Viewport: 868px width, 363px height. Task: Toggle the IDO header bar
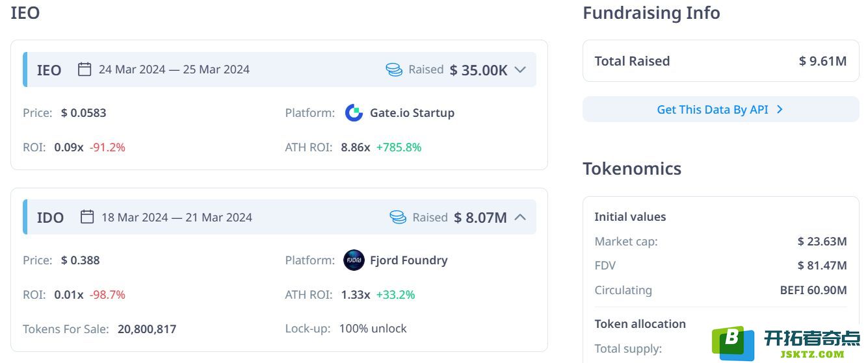click(x=280, y=217)
